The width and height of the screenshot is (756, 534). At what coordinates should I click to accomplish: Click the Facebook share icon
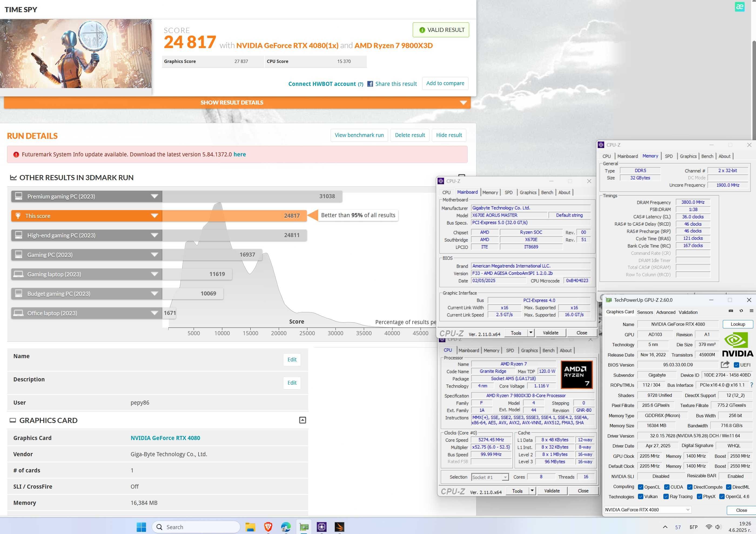pyautogui.click(x=370, y=84)
